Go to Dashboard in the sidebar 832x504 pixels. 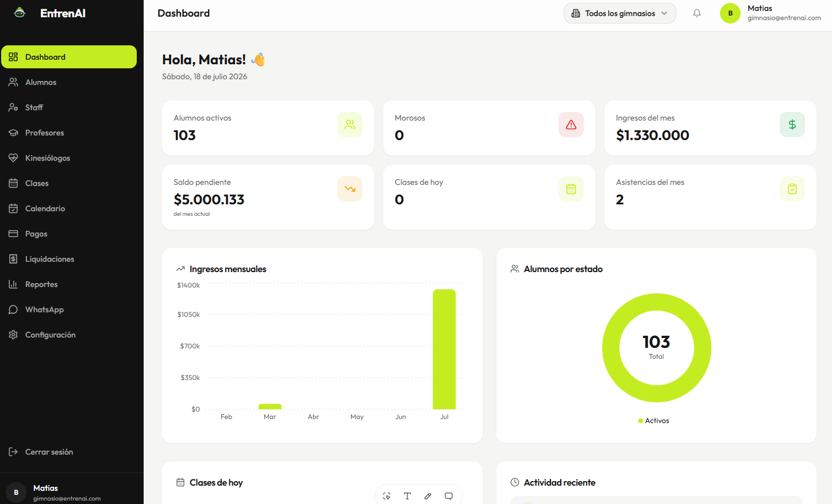pos(69,57)
